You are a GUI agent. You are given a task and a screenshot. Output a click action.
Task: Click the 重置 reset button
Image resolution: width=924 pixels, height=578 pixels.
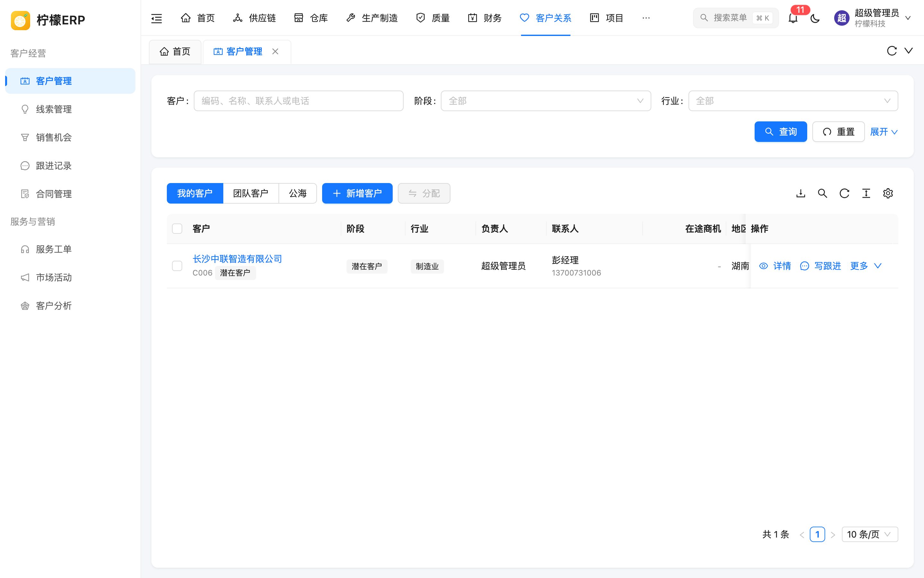(x=838, y=132)
